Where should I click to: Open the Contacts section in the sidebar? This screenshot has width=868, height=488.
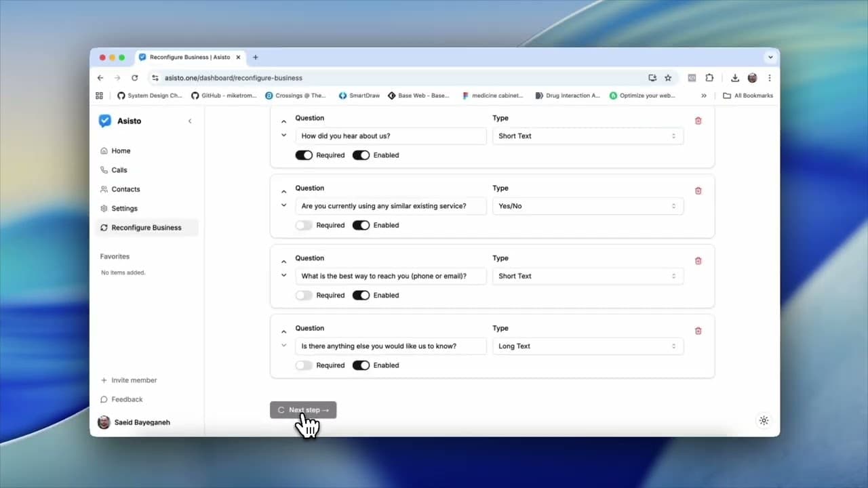pyautogui.click(x=125, y=189)
